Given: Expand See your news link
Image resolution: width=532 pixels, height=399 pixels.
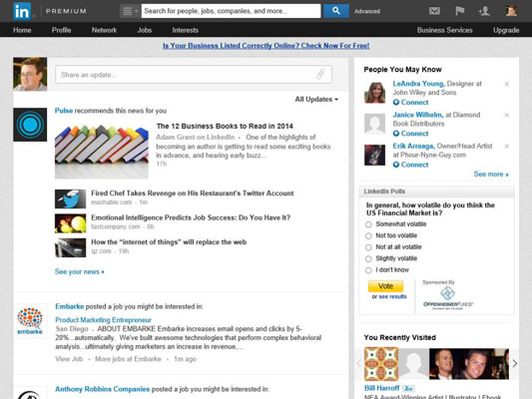Looking at the screenshot, I should [x=80, y=271].
